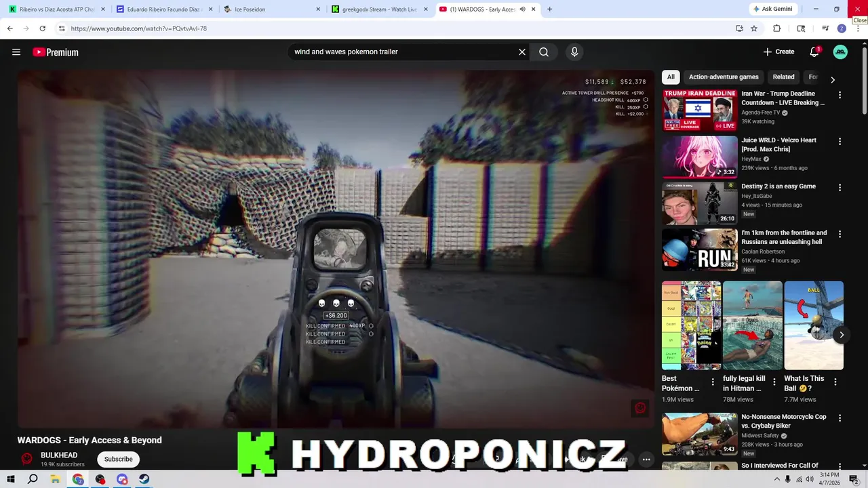Open menu for Juice WRLD Velcro Heart
The height and width of the screenshot is (488, 868).
click(x=840, y=142)
